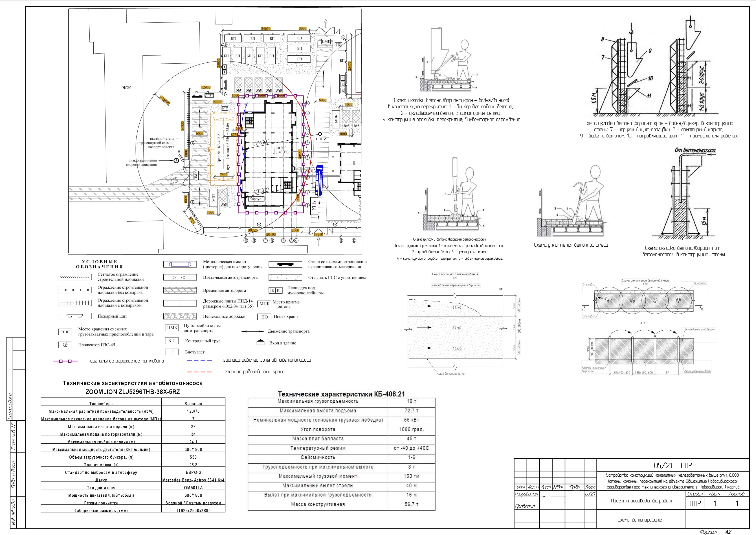The image size is (756, 535).
Task: Click the 55 кВт power value
Action: click(x=412, y=420)
